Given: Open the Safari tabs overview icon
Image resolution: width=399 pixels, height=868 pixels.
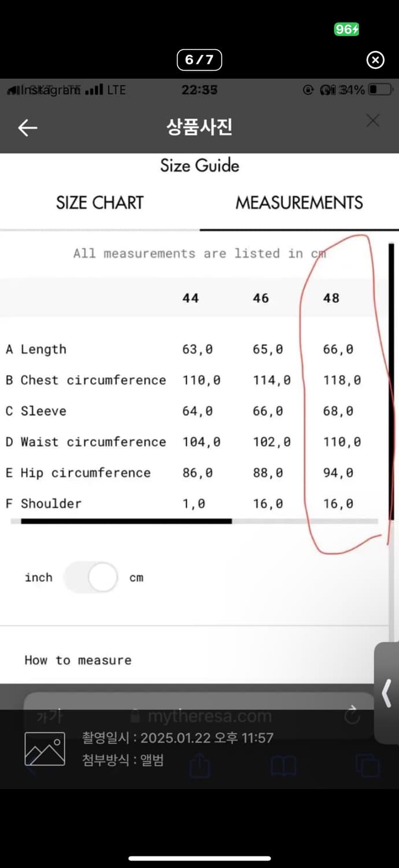Looking at the screenshot, I should (367, 765).
